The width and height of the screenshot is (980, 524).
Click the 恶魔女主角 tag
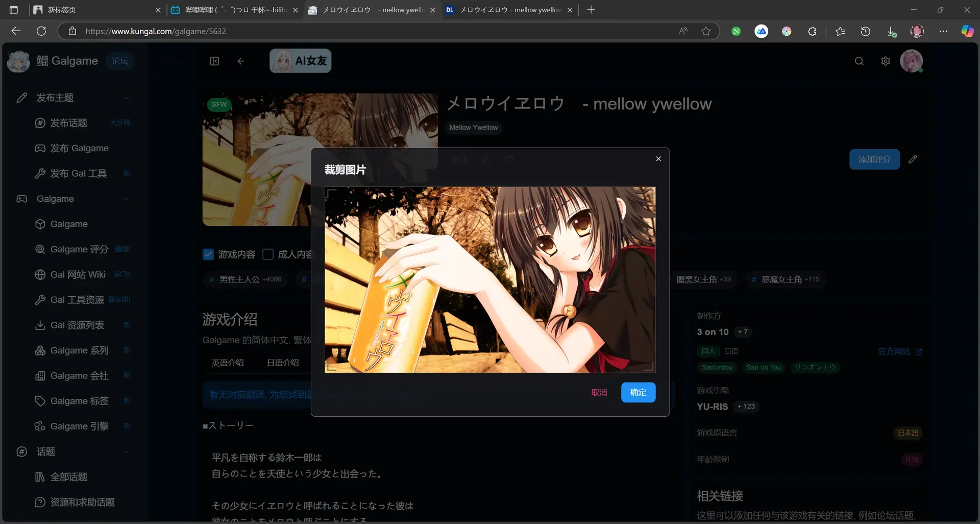click(x=786, y=279)
